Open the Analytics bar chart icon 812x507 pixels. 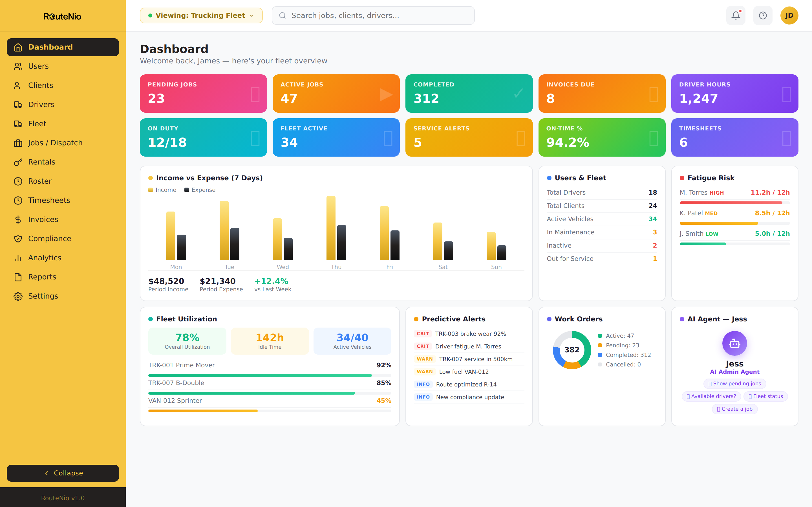point(18,257)
